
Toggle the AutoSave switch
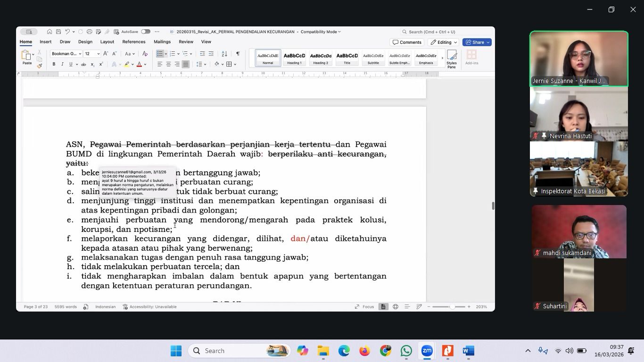click(146, 32)
